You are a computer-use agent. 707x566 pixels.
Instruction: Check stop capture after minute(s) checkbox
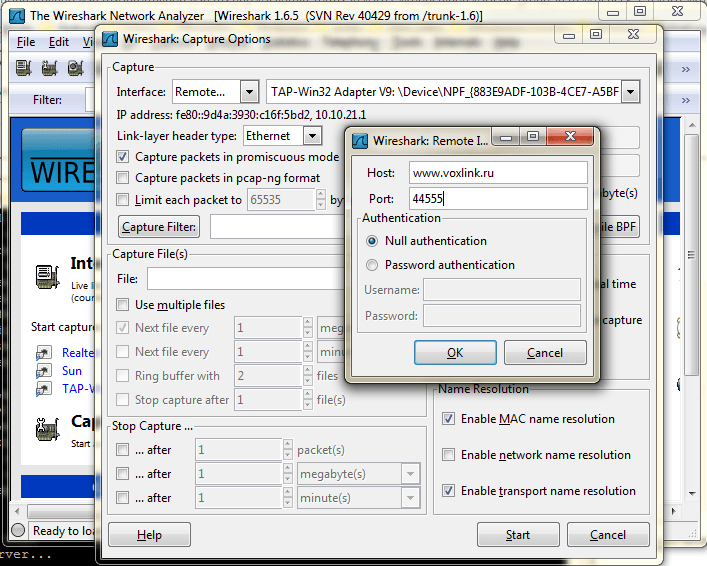(122, 497)
